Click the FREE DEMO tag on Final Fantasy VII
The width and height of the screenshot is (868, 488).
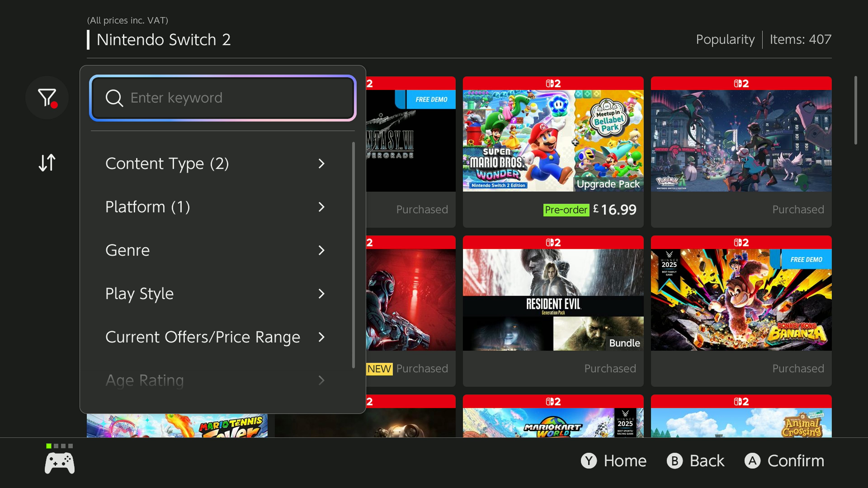click(x=431, y=99)
